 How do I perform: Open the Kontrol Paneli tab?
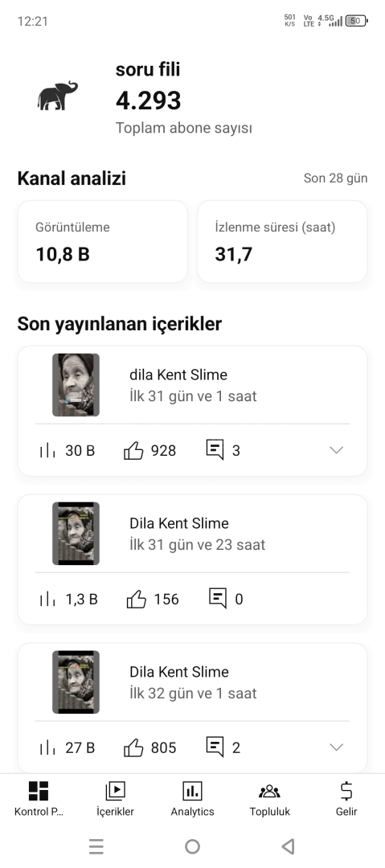(39, 799)
